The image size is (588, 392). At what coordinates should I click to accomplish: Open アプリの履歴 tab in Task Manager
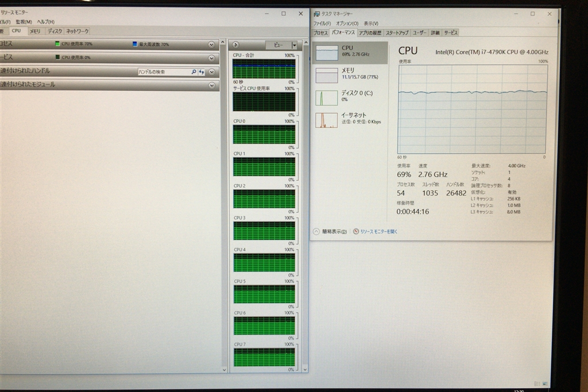click(x=370, y=33)
